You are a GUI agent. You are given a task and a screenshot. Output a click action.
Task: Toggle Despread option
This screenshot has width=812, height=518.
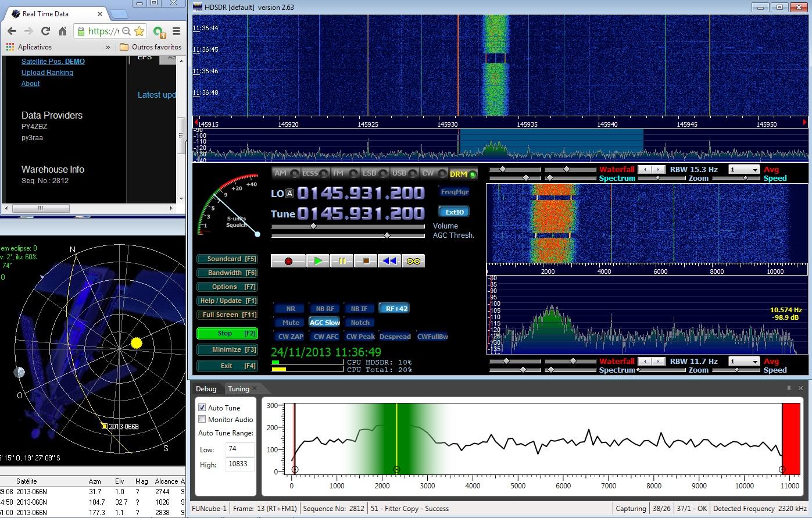coord(395,337)
